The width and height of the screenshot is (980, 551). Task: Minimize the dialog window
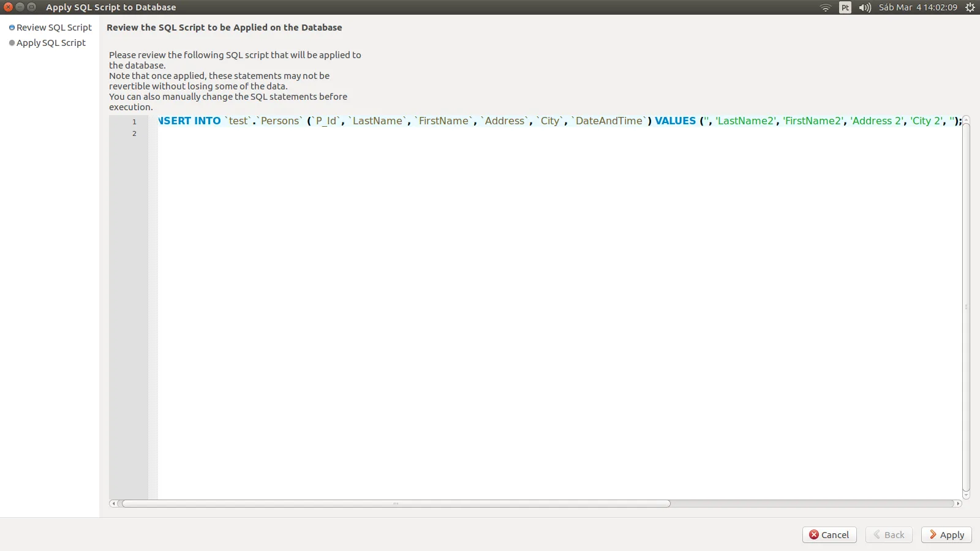20,7
